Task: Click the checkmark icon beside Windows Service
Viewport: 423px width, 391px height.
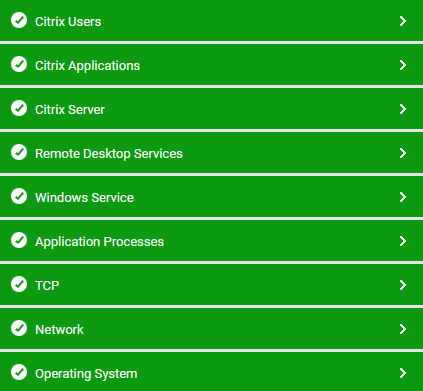Action: click(x=19, y=196)
